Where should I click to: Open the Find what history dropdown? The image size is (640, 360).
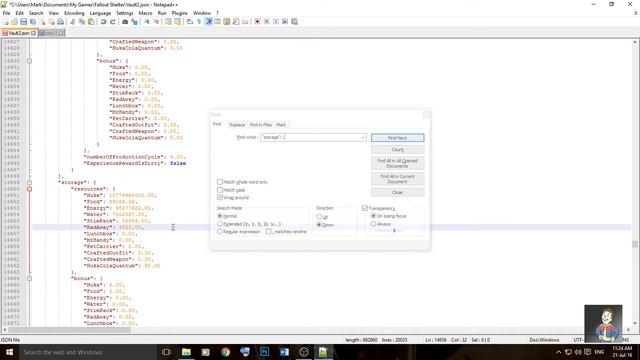362,138
